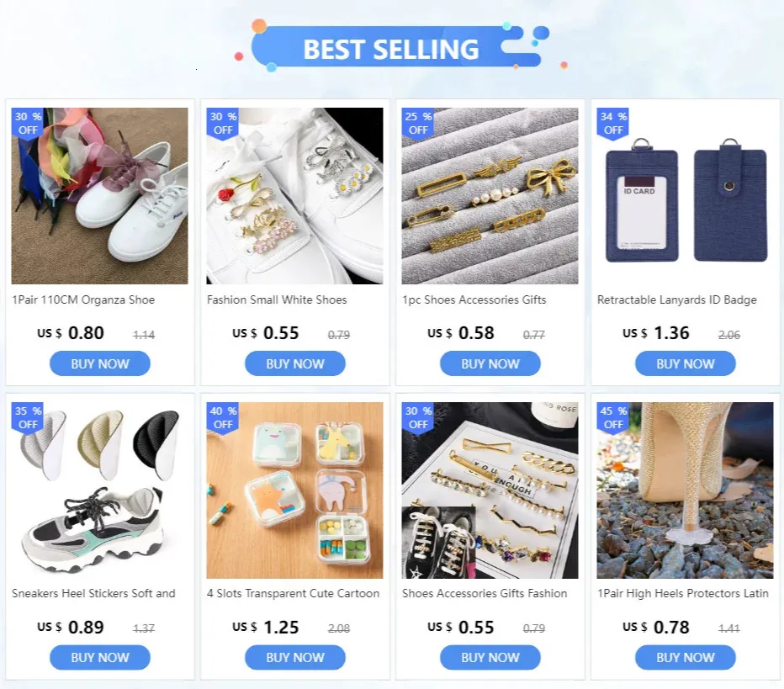Screen dimensions: 784x689
Task: Open the sneakers heel stickers image
Action: [x=99, y=490]
